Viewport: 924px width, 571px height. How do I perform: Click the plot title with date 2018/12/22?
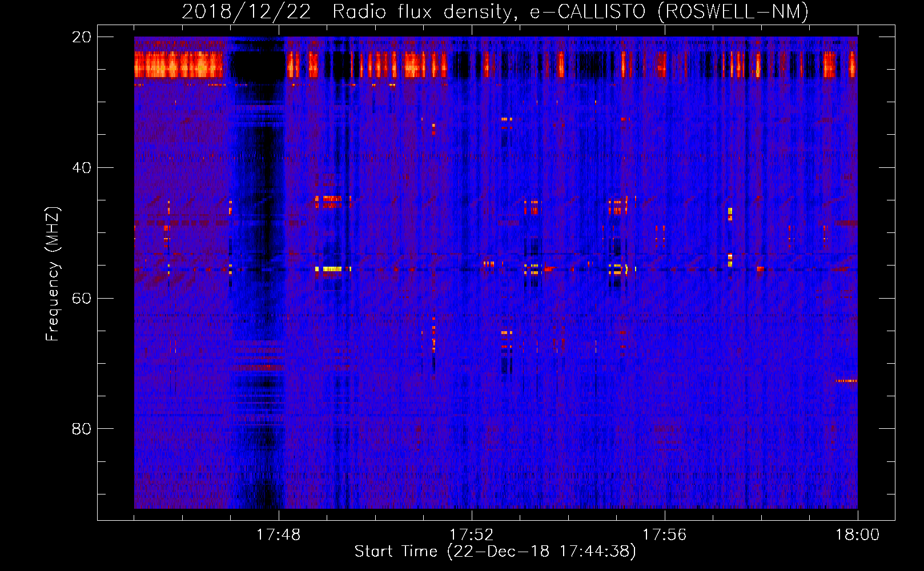click(495, 12)
